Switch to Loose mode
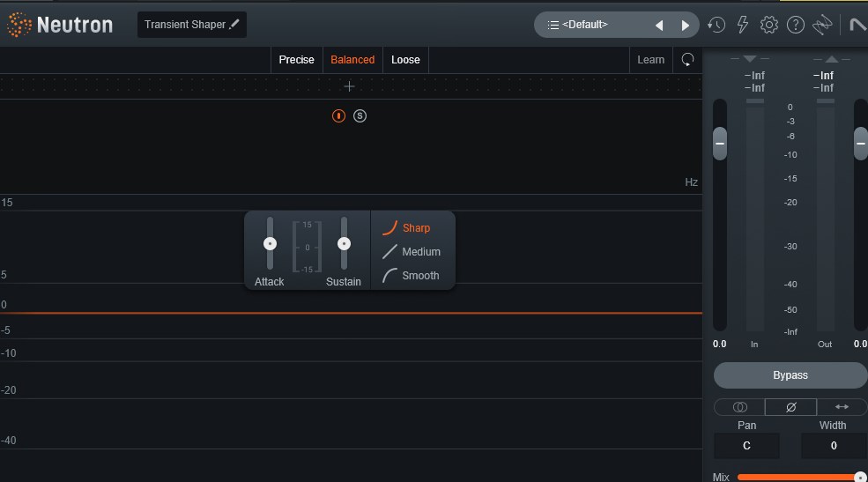 pos(405,60)
